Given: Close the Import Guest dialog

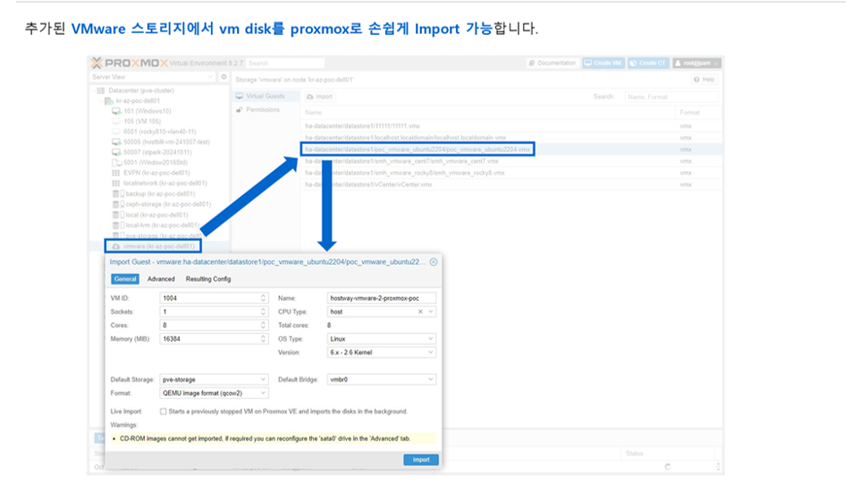Looking at the screenshot, I should coord(434,261).
